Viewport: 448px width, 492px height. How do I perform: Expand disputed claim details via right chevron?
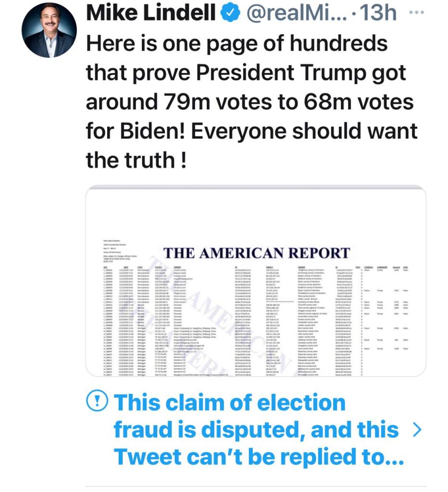tap(417, 429)
